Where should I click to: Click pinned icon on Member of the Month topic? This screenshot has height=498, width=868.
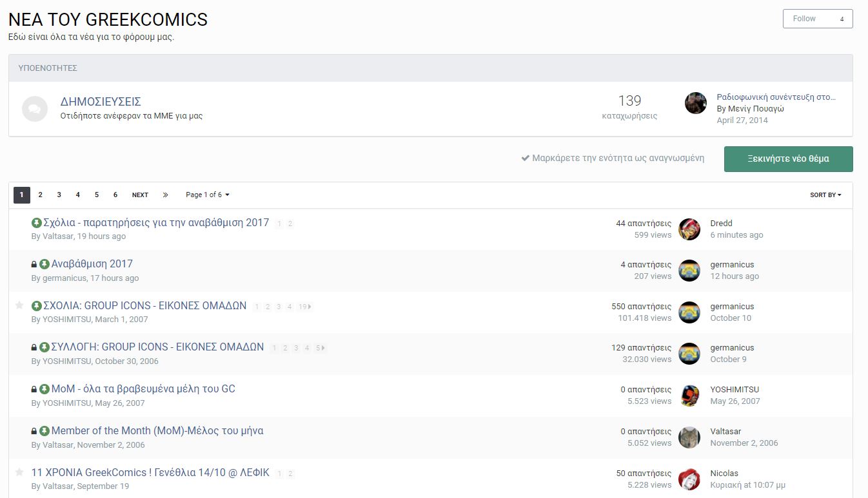pyautogui.click(x=44, y=431)
